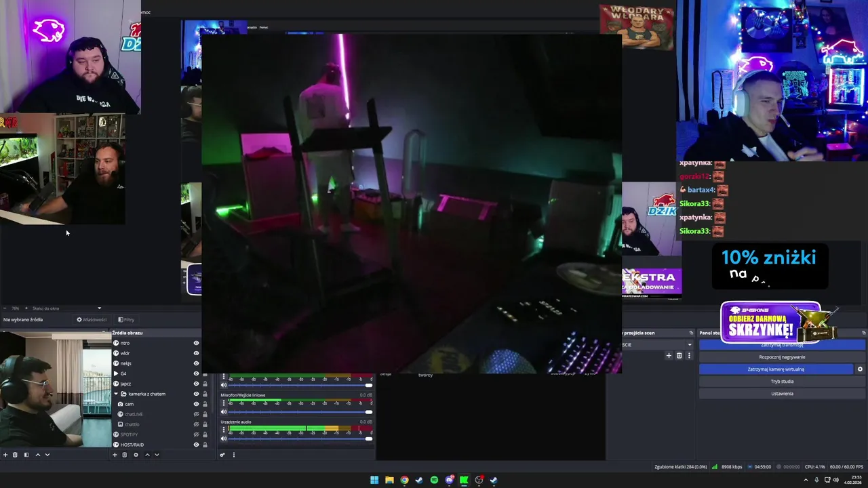Open the Kick app in taskbar

click(x=464, y=480)
